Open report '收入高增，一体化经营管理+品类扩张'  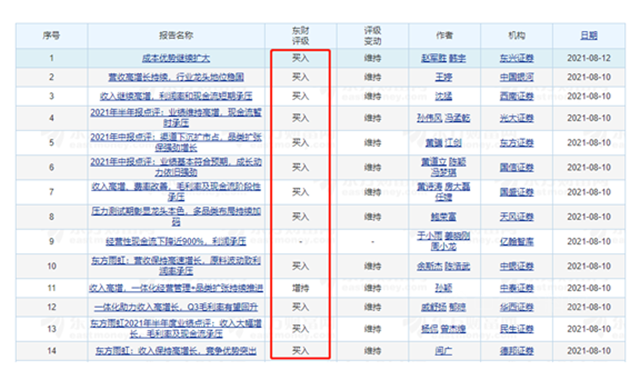pos(176,288)
